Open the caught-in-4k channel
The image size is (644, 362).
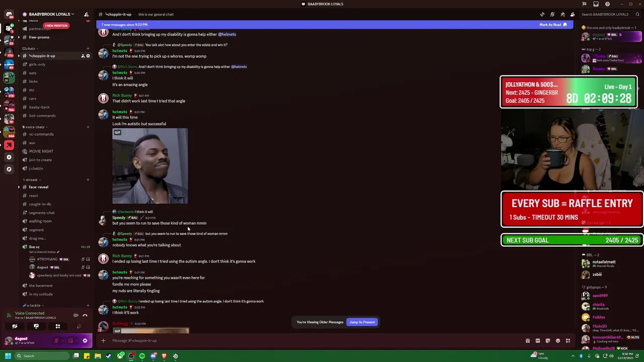click(x=55, y=204)
